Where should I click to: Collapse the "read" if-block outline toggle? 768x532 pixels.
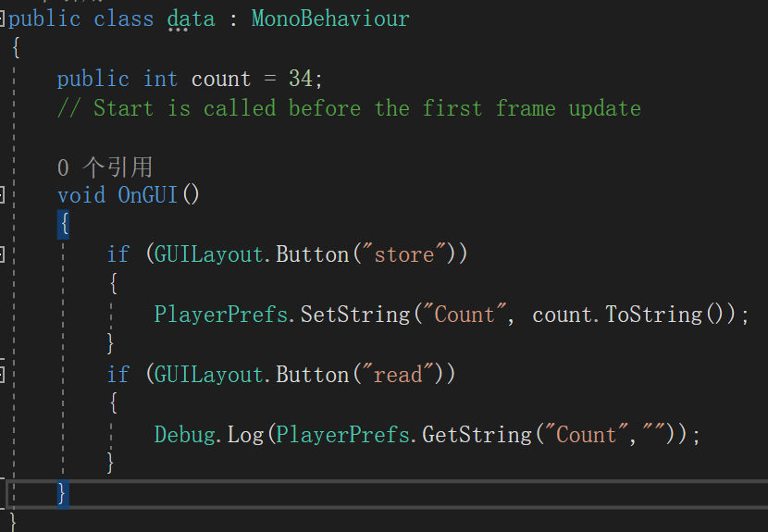[x=2, y=375]
